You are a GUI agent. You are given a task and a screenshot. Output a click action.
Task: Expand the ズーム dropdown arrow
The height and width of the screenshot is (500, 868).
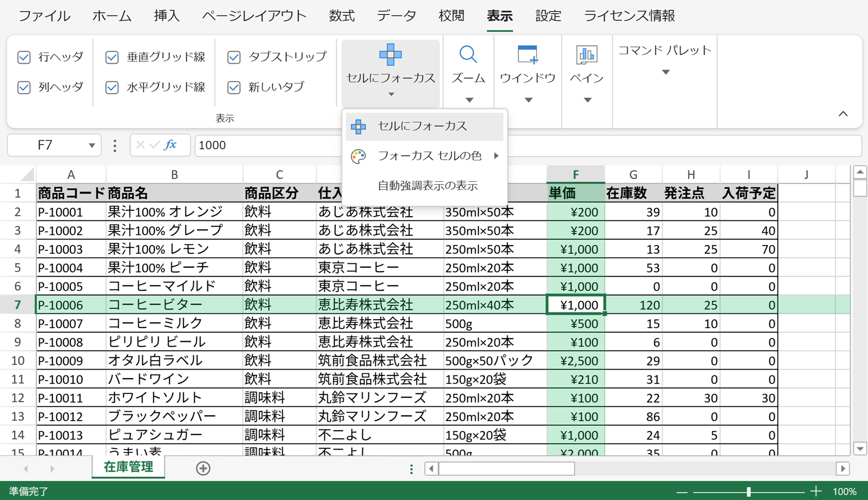(x=469, y=100)
